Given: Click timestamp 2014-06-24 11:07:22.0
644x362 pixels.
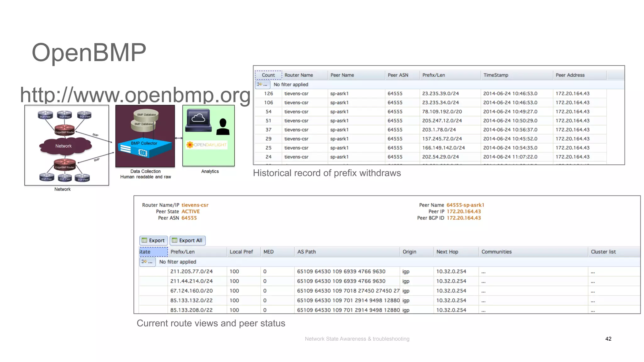Looking at the screenshot, I should click(x=510, y=157).
